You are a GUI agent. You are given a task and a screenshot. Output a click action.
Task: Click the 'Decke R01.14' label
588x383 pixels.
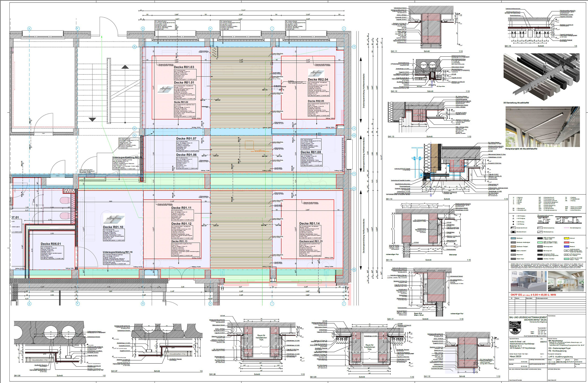tap(310, 223)
